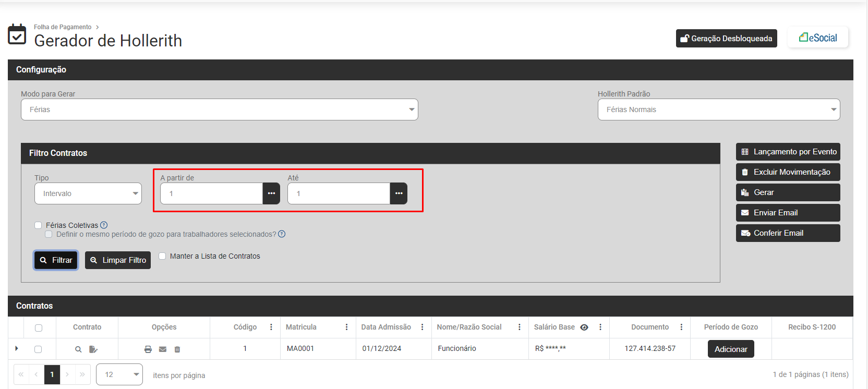Select the contract row checkbox for MA0001
Viewport: 868px width, 389px height.
click(x=38, y=349)
